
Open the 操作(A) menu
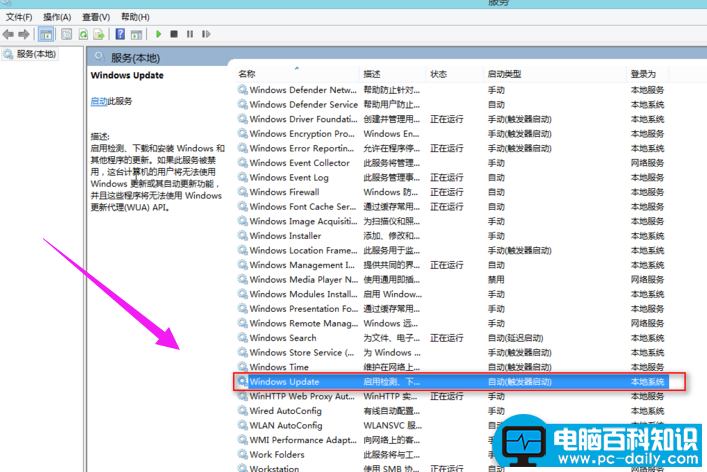coord(57,17)
